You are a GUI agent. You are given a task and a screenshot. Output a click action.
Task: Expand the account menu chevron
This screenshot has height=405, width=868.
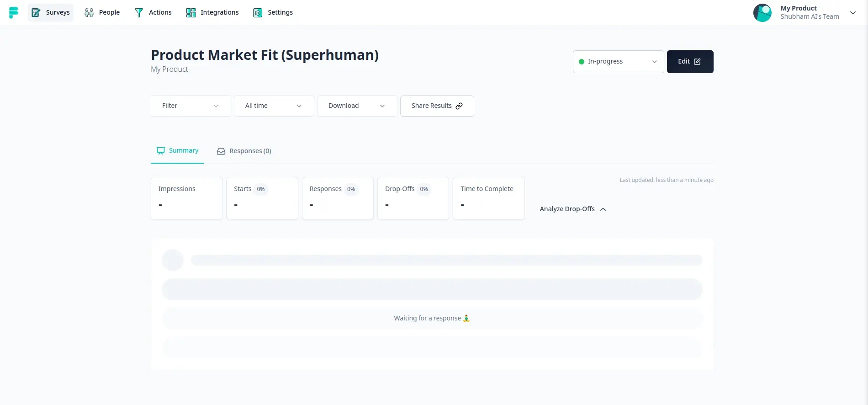[853, 13]
